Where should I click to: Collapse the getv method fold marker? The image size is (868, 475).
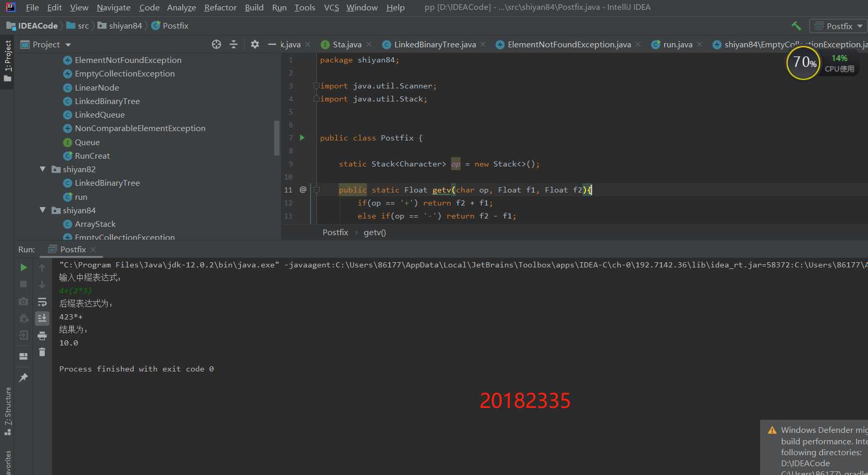point(316,190)
